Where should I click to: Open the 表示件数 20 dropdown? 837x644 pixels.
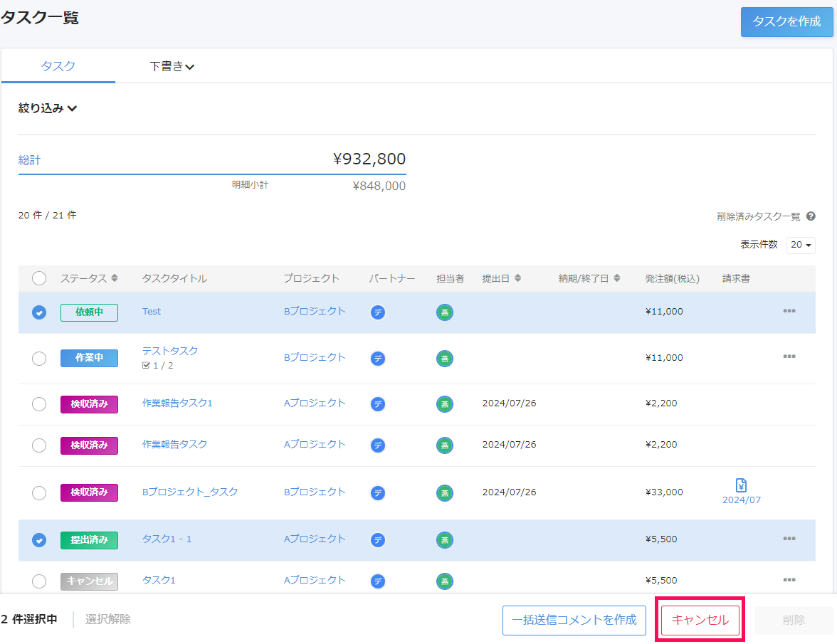(x=801, y=245)
